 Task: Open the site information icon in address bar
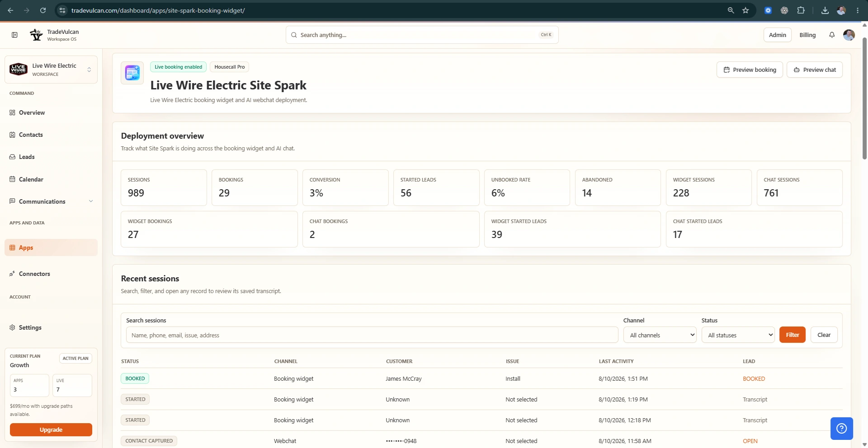tap(63, 10)
